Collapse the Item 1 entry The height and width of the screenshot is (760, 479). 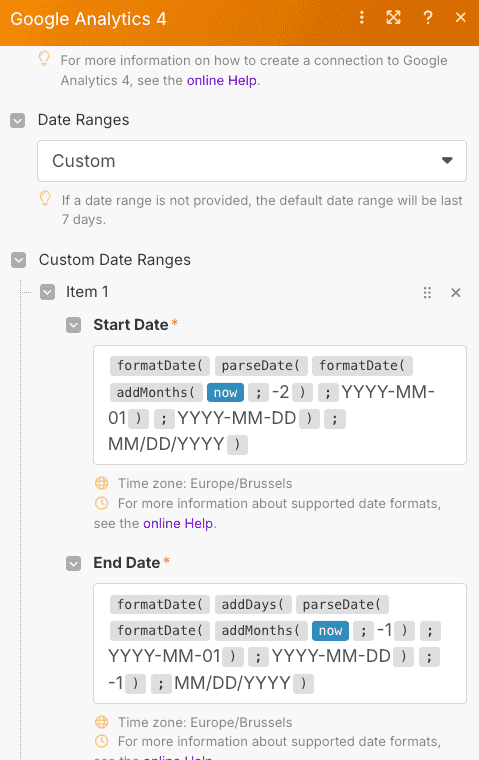click(48, 292)
